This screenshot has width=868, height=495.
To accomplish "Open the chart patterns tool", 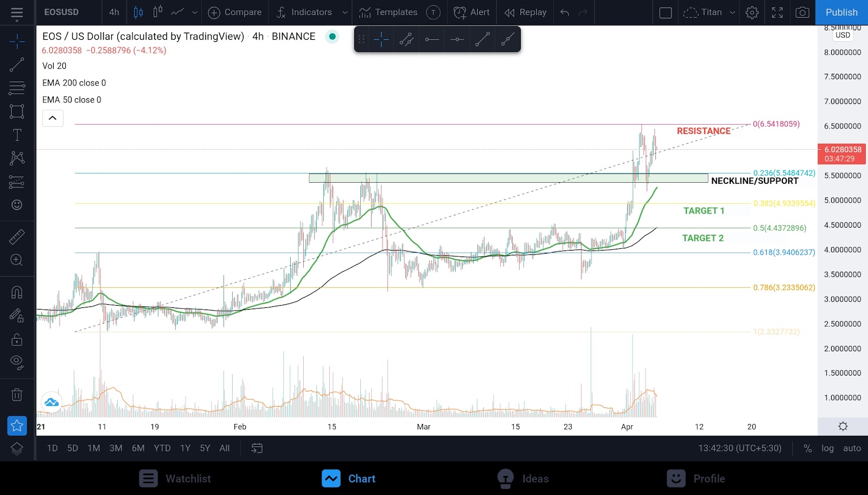I will tap(17, 158).
